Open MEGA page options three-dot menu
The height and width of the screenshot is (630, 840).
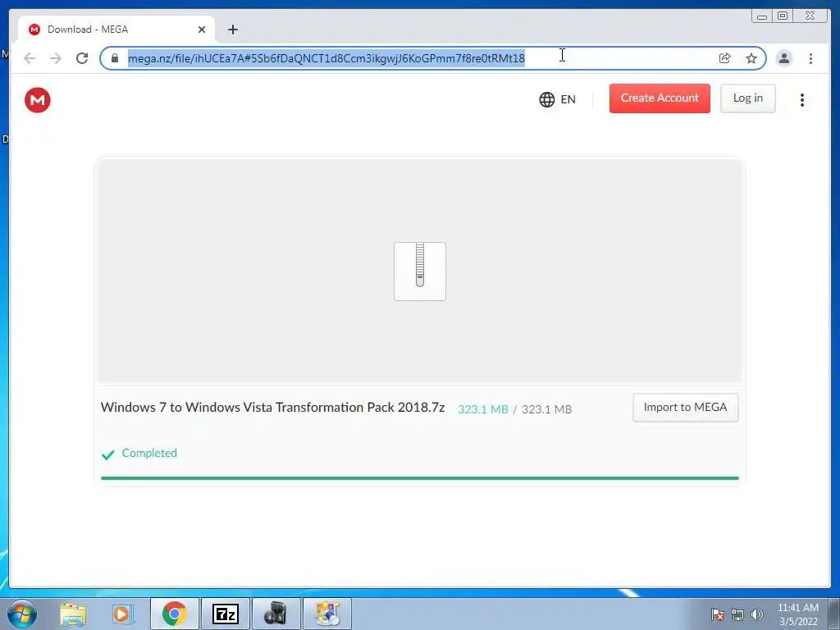[x=802, y=99]
